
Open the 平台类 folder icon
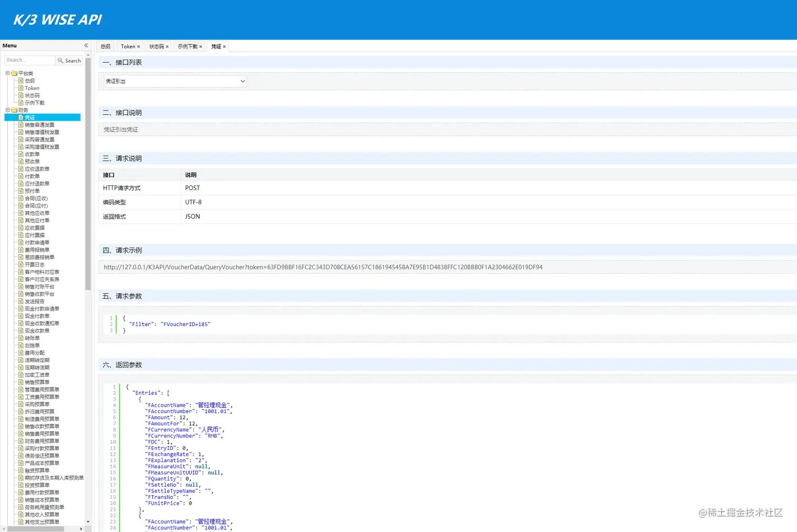pyautogui.click(x=14, y=73)
